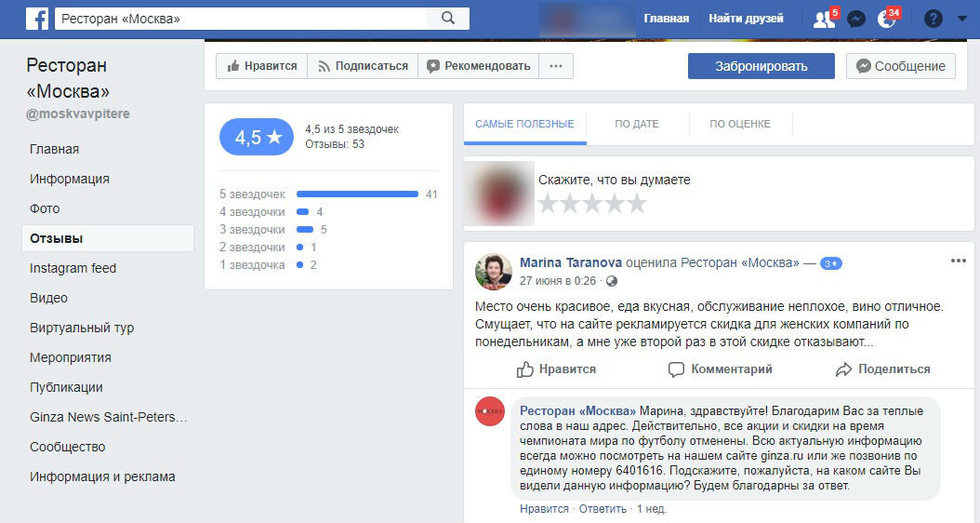Open Мероприятия in the sidebar

pyautogui.click(x=71, y=357)
